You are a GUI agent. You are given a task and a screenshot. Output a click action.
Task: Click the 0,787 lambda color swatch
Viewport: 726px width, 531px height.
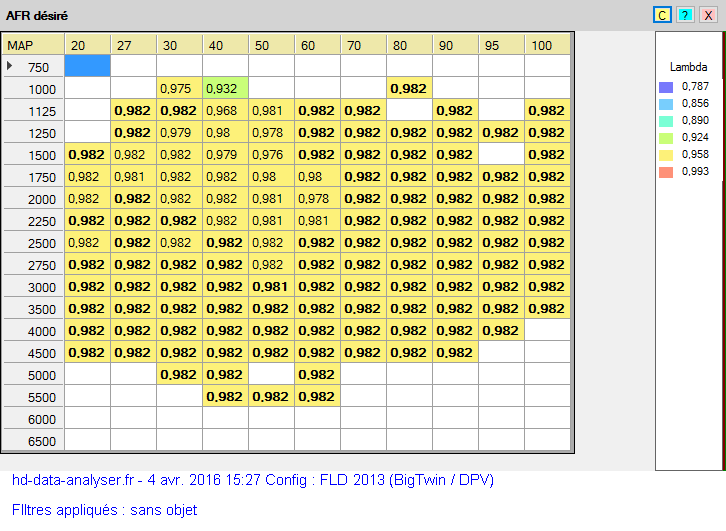(x=666, y=87)
